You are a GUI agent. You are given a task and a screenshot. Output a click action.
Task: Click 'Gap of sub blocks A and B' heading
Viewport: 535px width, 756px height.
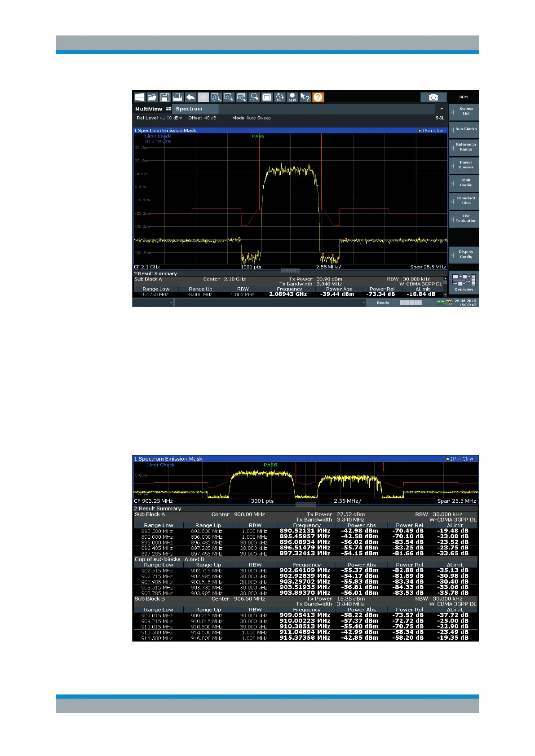169,559
